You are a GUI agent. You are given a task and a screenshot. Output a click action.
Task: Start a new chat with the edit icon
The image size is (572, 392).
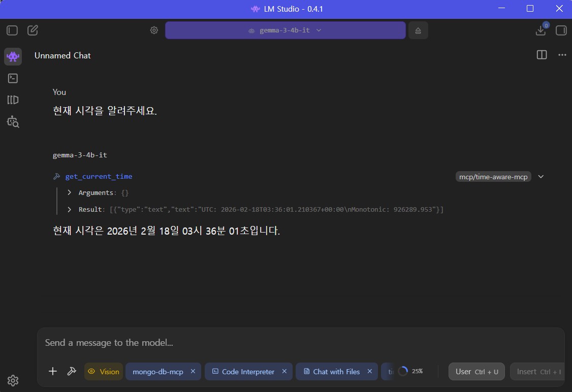point(33,30)
